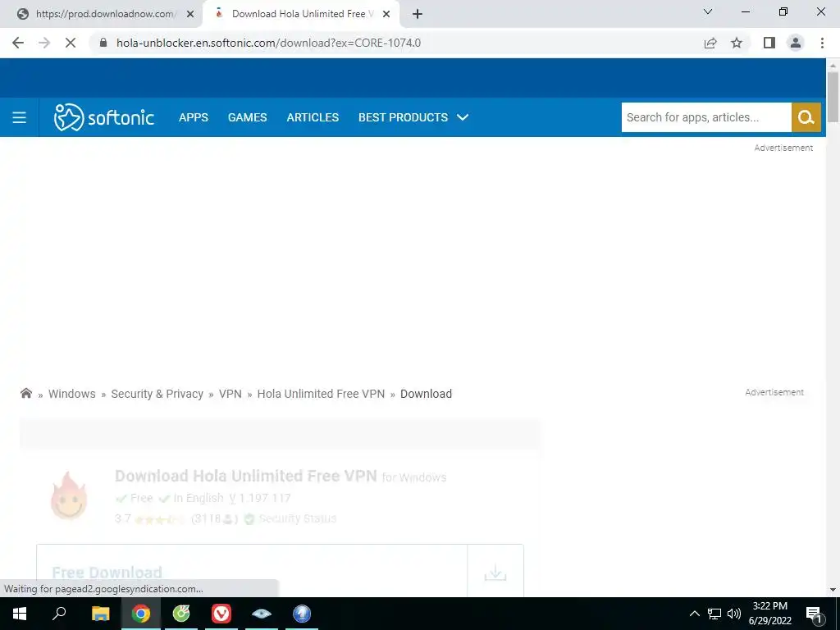Click Chrome icon in taskbar

coord(141,614)
